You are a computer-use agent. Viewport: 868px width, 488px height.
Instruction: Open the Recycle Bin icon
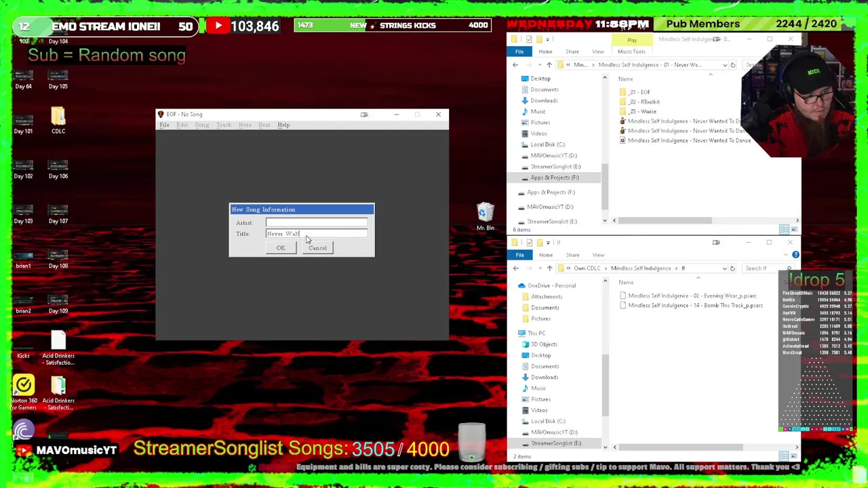click(485, 216)
